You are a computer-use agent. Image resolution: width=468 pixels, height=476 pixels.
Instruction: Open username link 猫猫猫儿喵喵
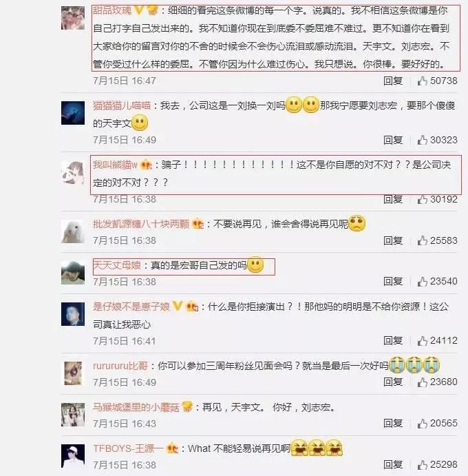click(x=122, y=105)
